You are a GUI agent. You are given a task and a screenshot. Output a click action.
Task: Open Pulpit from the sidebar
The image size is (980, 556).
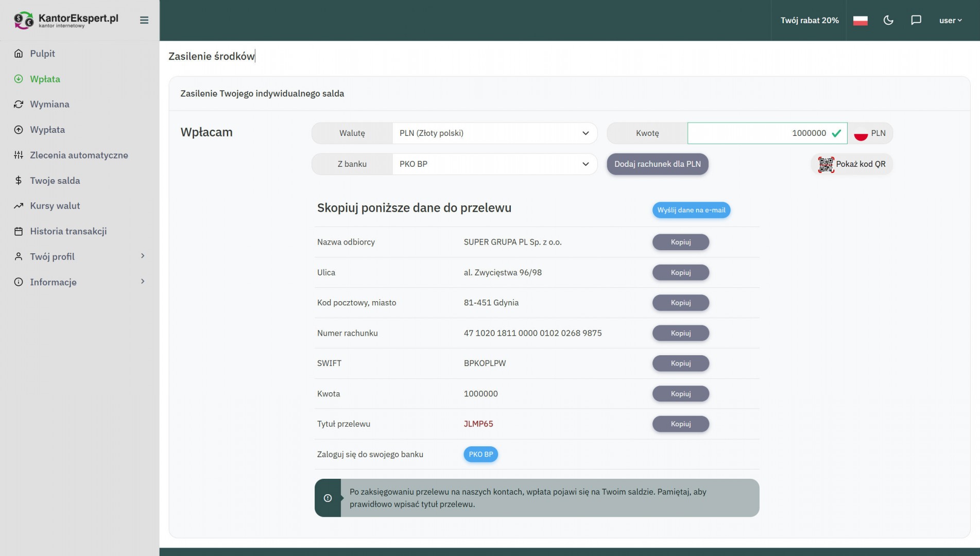click(42, 54)
